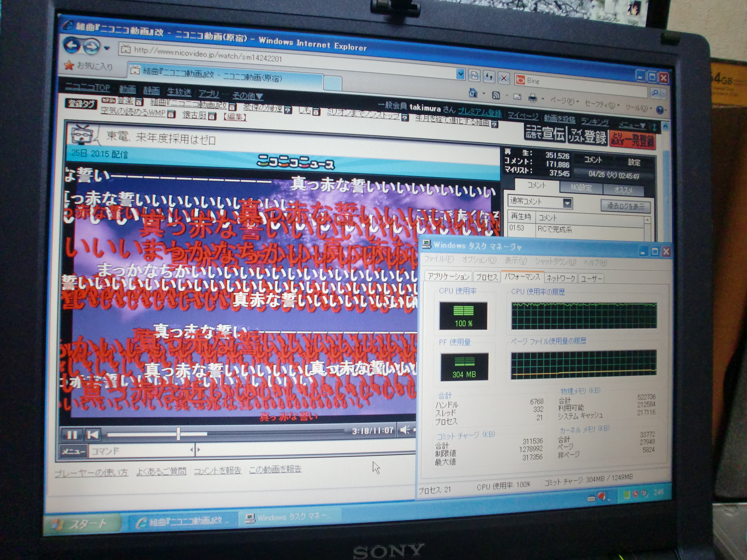Refresh the page with the refresh icon
Screen dimensions: 747x560
(489, 77)
